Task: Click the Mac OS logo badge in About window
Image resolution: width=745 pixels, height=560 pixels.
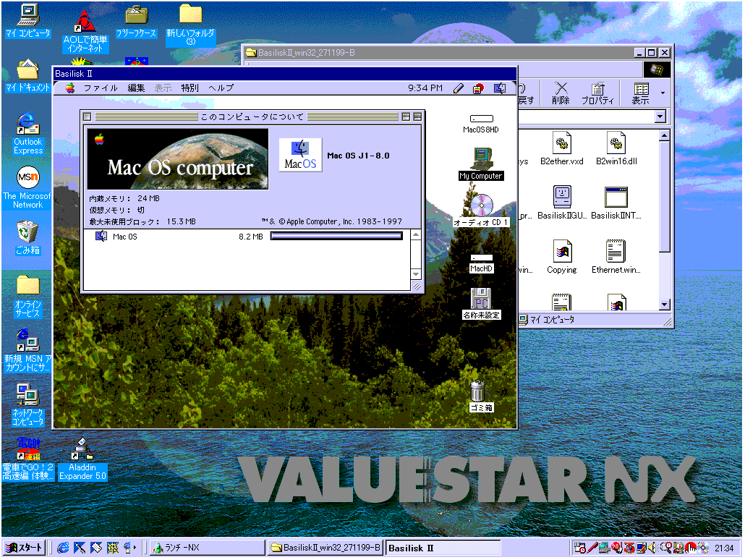Action: (300, 155)
